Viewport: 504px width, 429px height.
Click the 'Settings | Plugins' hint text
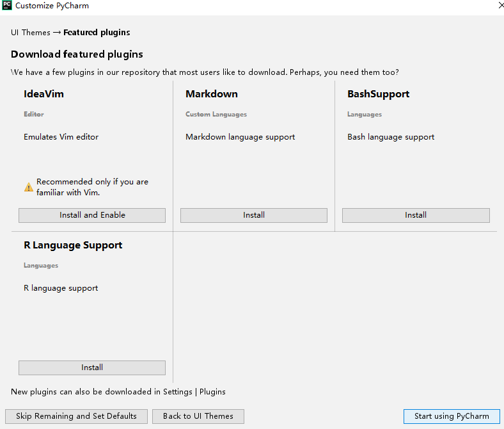(194, 392)
